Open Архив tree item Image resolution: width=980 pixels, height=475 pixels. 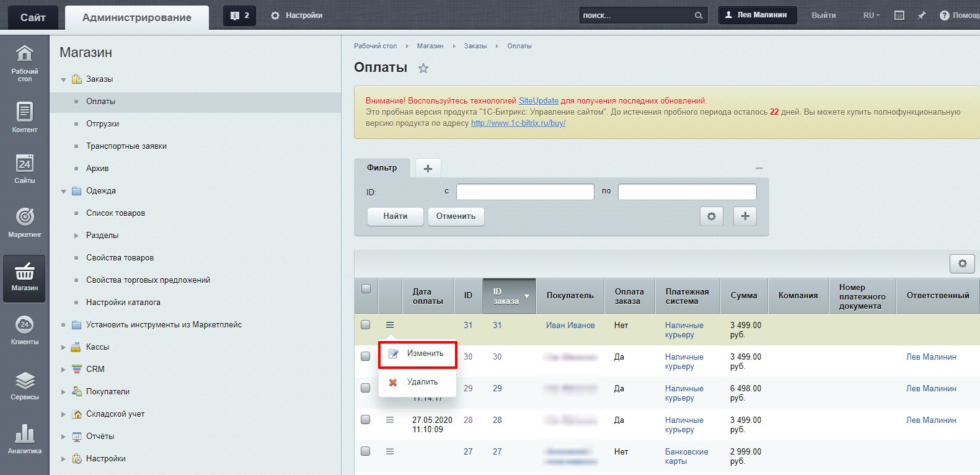coord(97,169)
